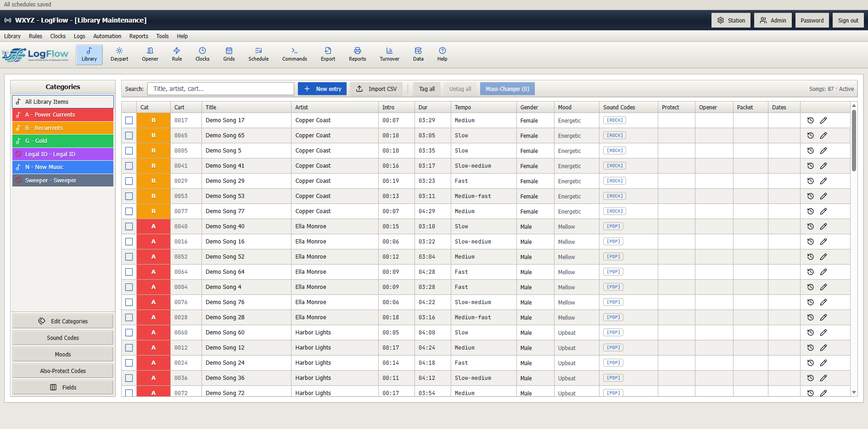This screenshot has height=429, width=868.
Task: Open the Sound Codes button
Action: [x=63, y=338]
